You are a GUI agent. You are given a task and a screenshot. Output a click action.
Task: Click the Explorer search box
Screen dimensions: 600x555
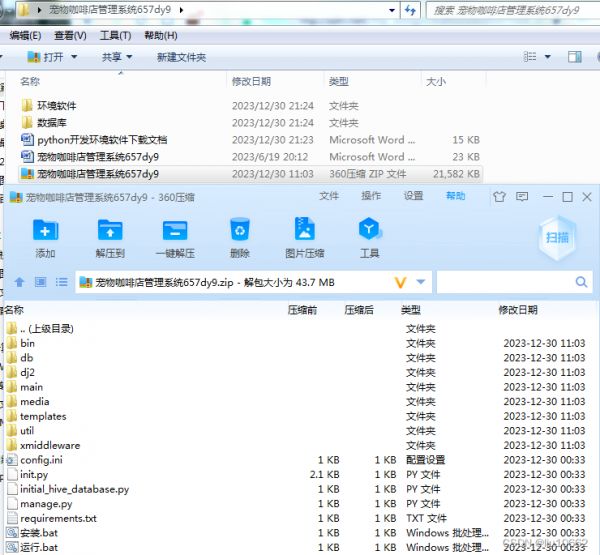pos(513,10)
